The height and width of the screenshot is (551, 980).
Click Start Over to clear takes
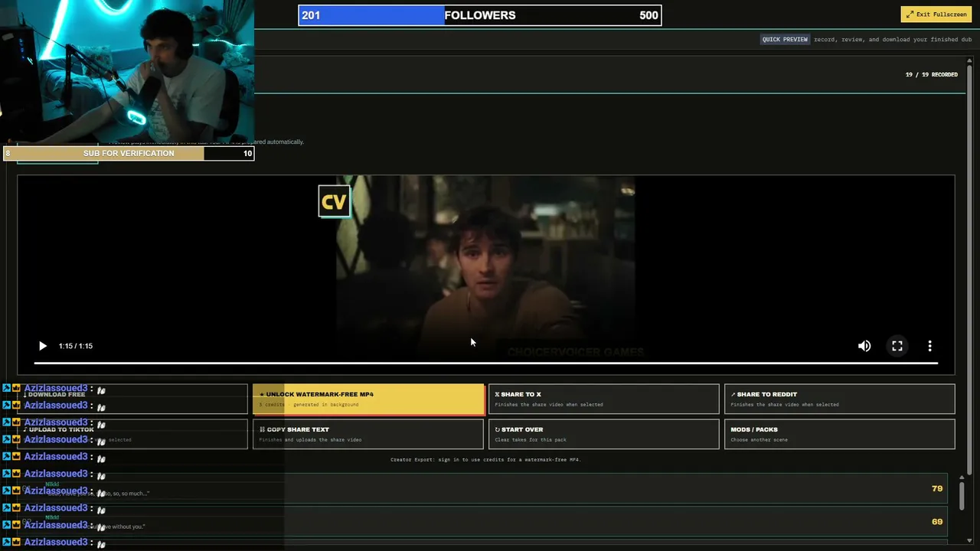point(604,434)
